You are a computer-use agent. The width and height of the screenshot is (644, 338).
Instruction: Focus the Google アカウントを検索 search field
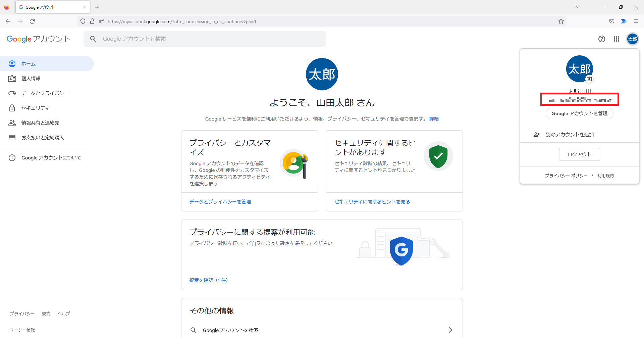205,39
